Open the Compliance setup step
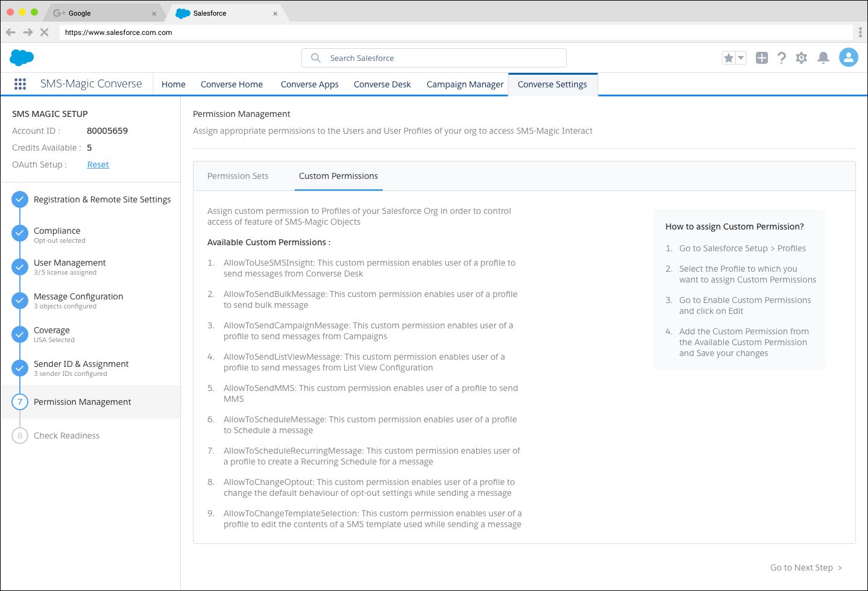This screenshot has height=591, width=868. point(57,231)
